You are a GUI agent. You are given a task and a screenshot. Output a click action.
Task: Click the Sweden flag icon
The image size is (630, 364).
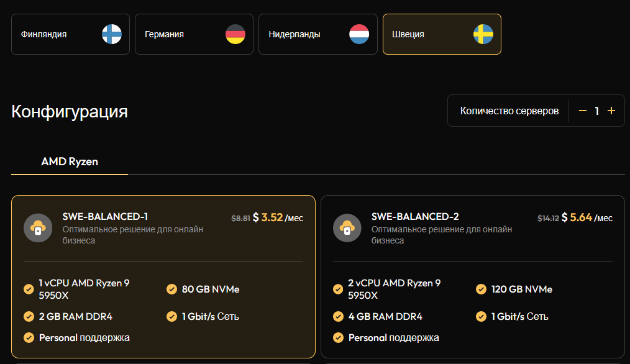coord(483,34)
